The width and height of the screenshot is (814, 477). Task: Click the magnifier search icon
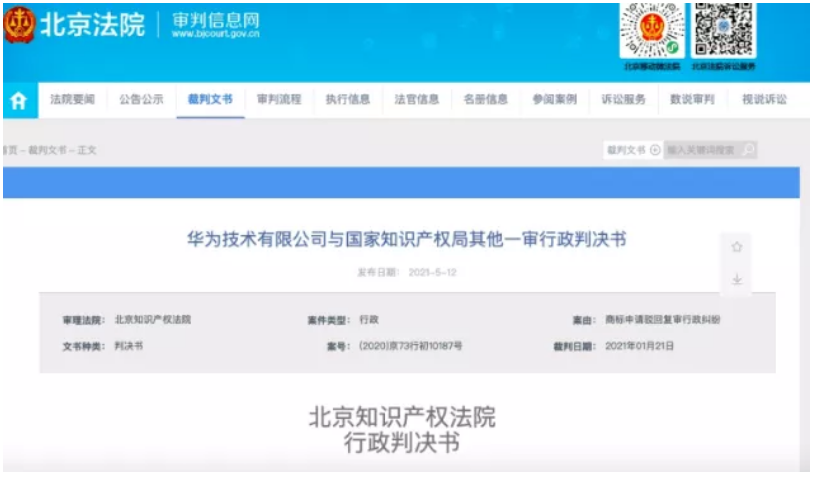click(749, 150)
